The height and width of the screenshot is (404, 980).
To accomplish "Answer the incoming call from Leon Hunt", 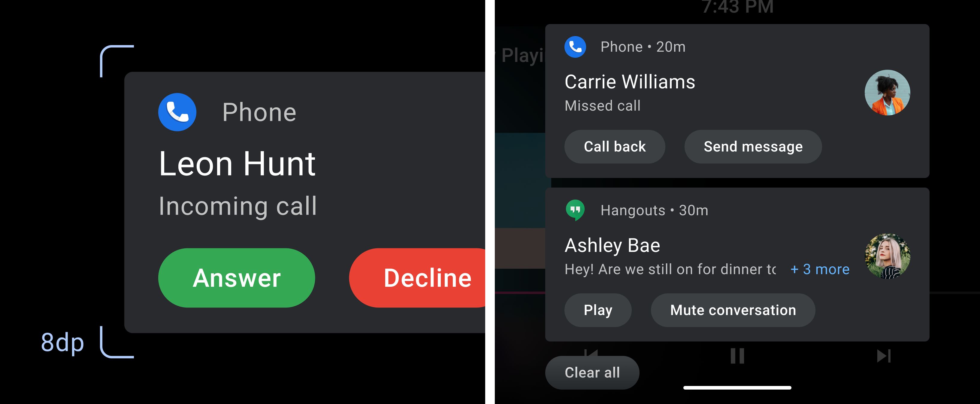I will pos(236,277).
